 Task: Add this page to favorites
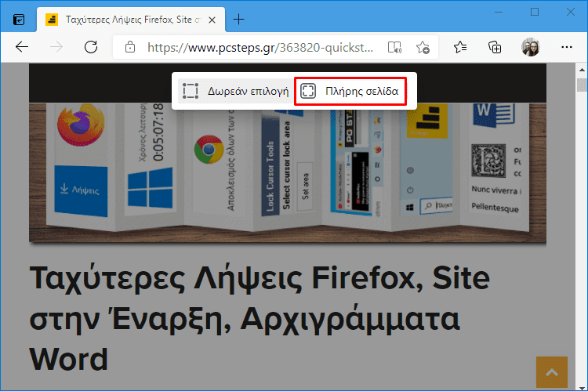click(x=423, y=48)
